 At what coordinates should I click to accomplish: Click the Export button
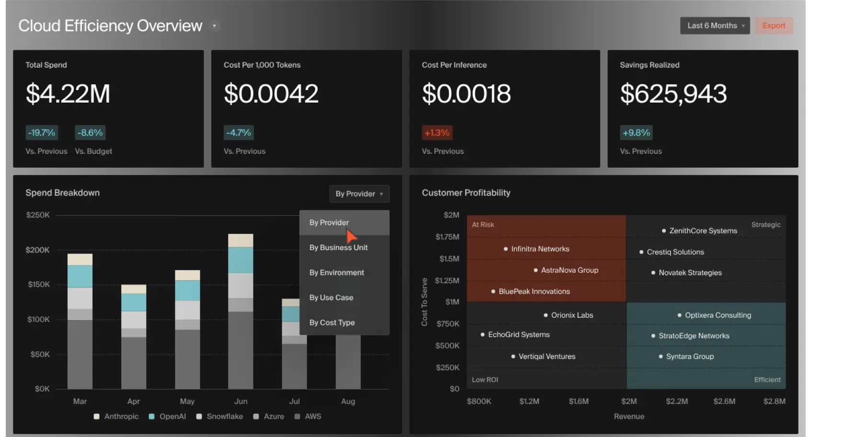click(x=774, y=26)
